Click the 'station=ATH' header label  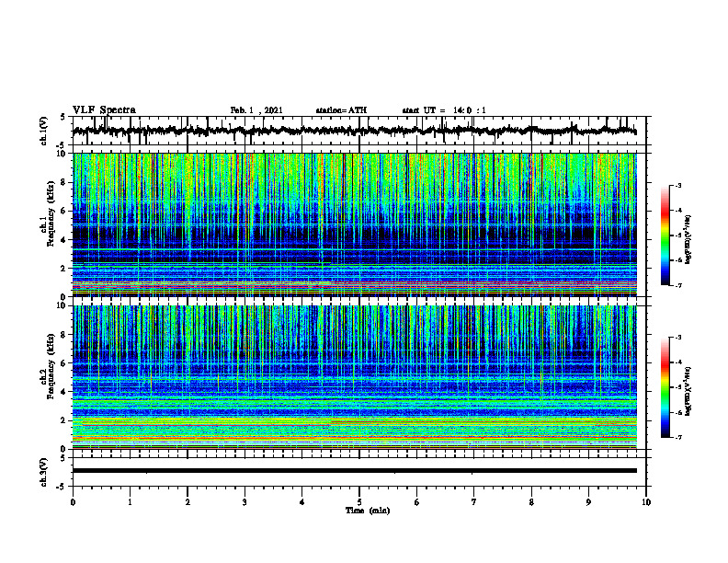click(x=341, y=110)
